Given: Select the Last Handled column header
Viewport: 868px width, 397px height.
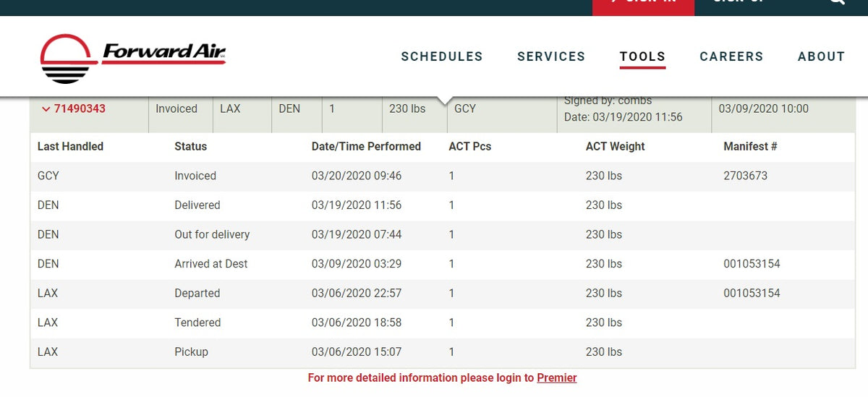Looking at the screenshot, I should click(x=70, y=146).
